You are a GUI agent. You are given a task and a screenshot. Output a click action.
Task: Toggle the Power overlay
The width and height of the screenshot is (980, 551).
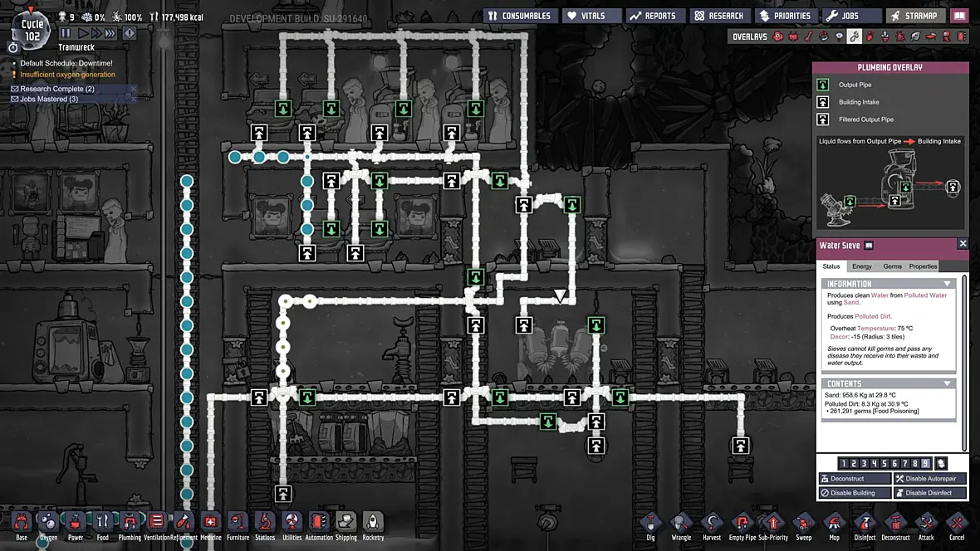[x=793, y=37]
